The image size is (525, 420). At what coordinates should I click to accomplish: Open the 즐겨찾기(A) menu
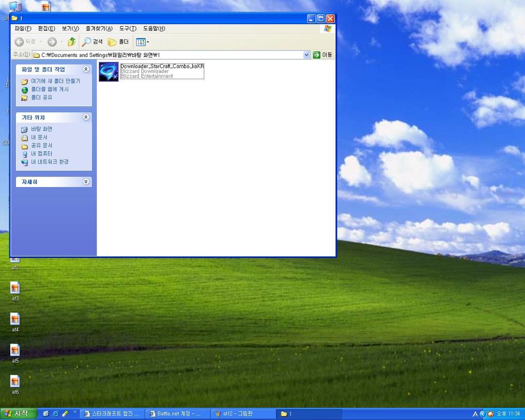99,29
